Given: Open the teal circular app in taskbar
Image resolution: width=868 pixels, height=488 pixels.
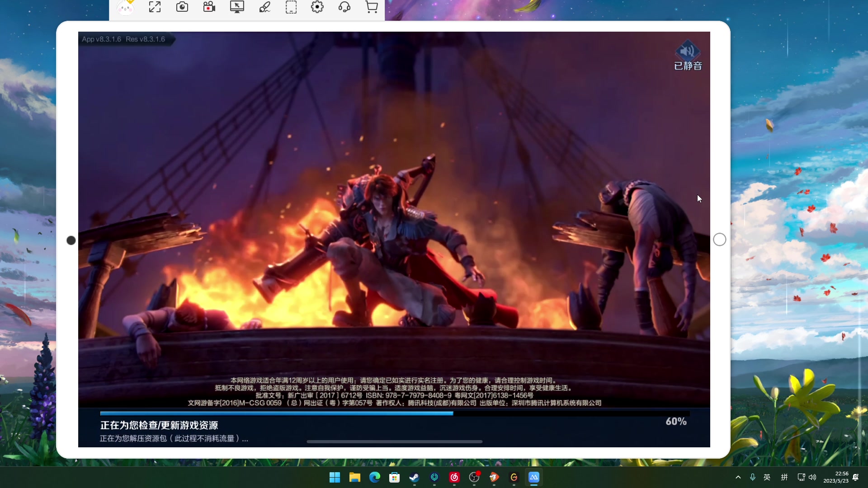Looking at the screenshot, I should (x=434, y=477).
